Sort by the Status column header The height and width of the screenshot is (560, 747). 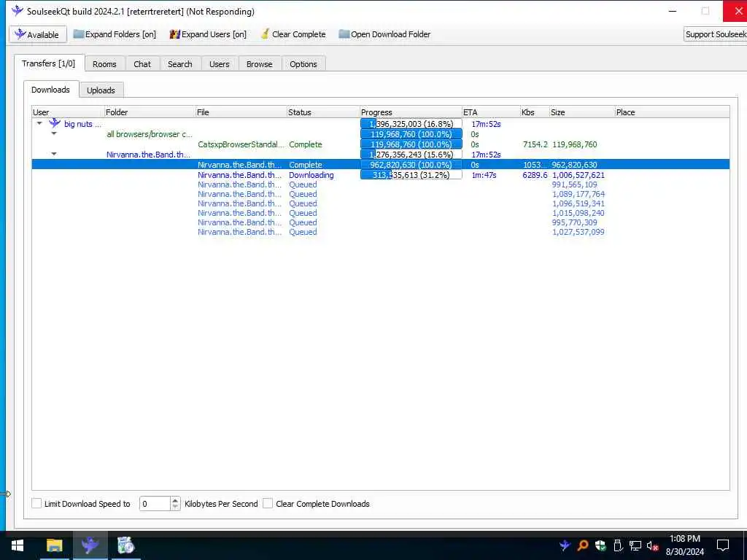[323, 112]
